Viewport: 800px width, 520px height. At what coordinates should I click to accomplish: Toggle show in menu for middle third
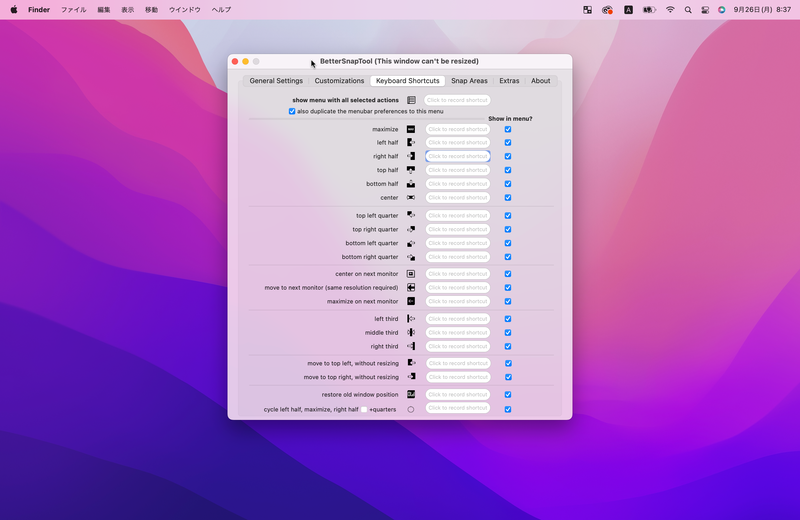pos(508,333)
